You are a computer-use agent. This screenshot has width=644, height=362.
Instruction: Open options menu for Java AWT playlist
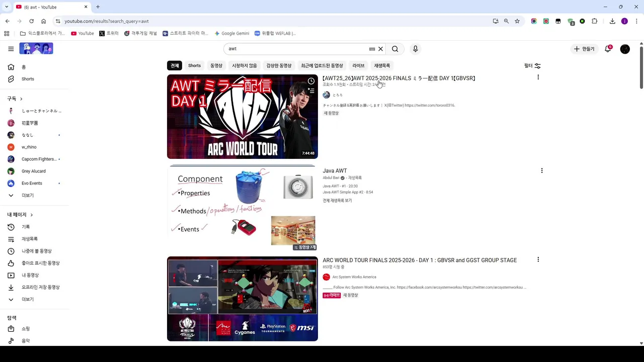[541, 171]
